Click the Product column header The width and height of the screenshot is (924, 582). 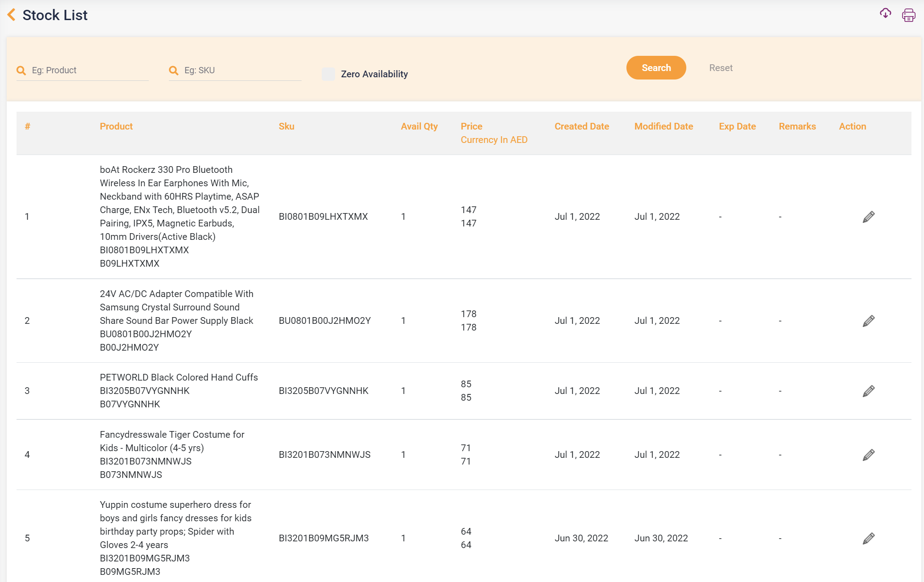coord(116,126)
